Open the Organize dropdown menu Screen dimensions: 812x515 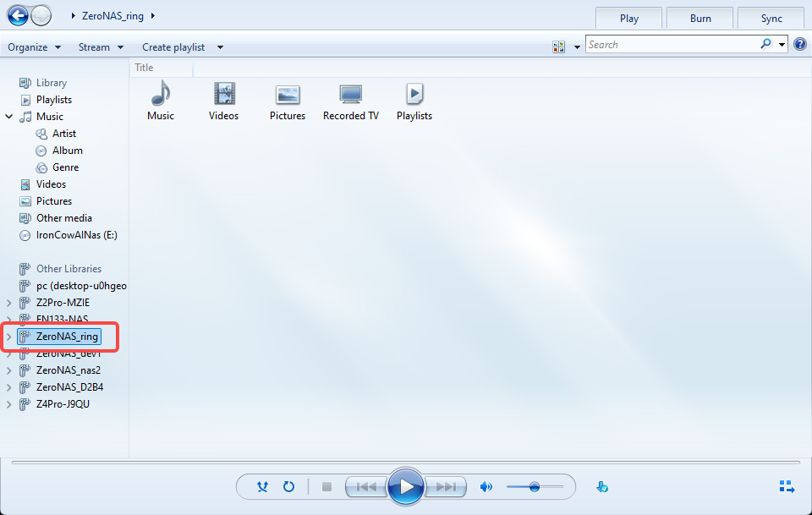pos(34,47)
